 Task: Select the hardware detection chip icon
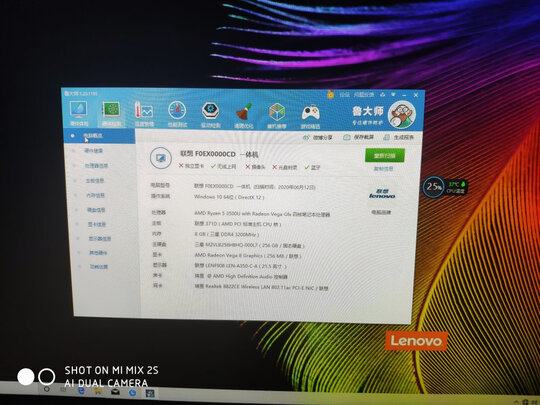111,110
